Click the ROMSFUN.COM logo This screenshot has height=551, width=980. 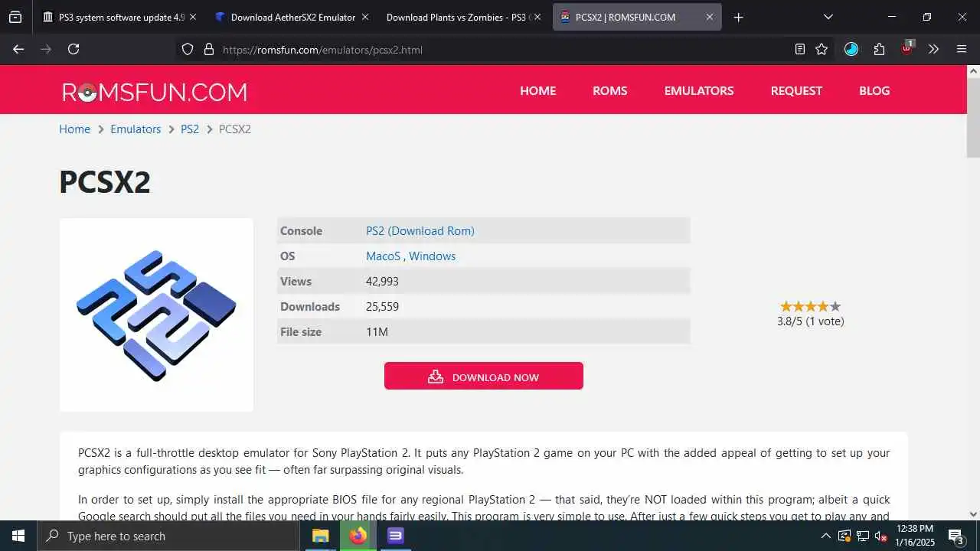click(x=155, y=92)
